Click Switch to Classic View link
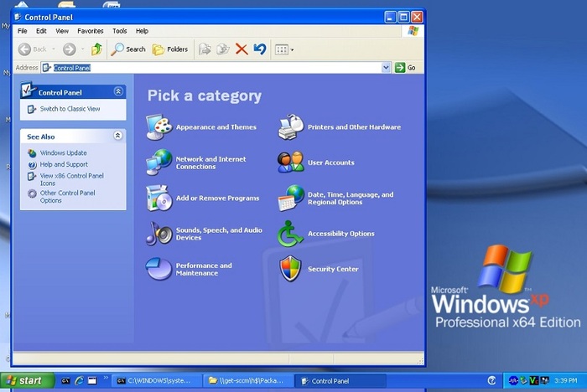587x392 pixels. (70, 109)
